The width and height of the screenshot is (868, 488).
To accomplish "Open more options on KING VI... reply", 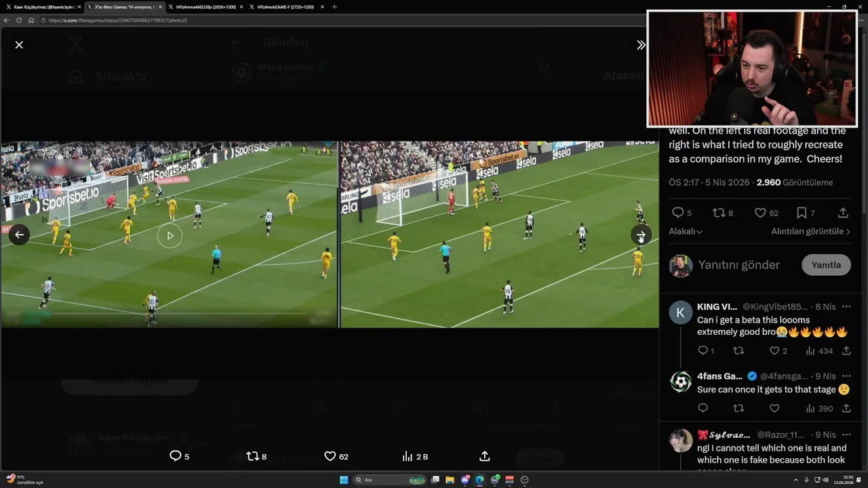I will click(846, 307).
